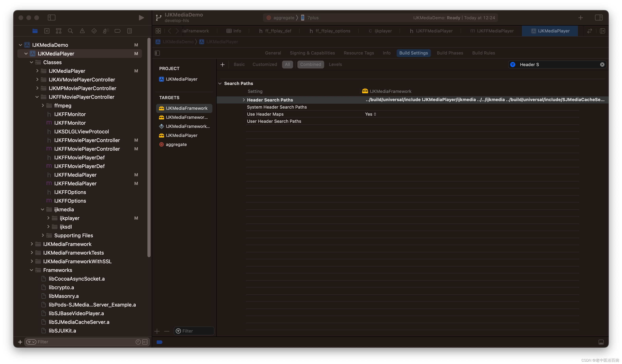The width and height of the screenshot is (622, 364).
Task: Click the related items grid icon
Action: click(158, 31)
